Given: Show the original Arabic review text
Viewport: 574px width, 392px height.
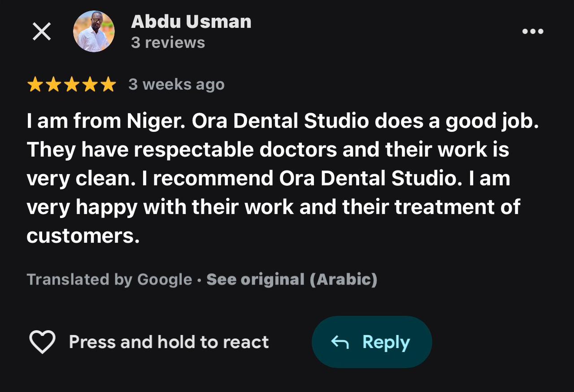Looking at the screenshot, I should pos(291,279).
